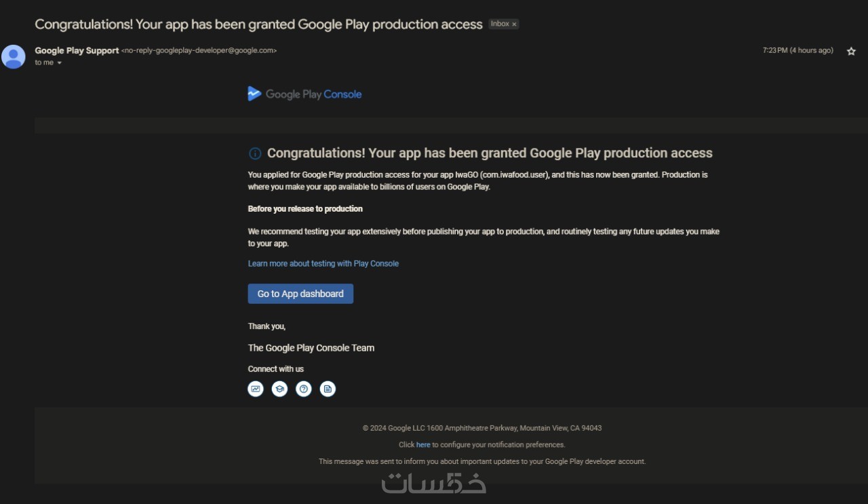Open the graduation cap academy icon
The width and height of the screenshot is (868, 504).
click(279, 389)
